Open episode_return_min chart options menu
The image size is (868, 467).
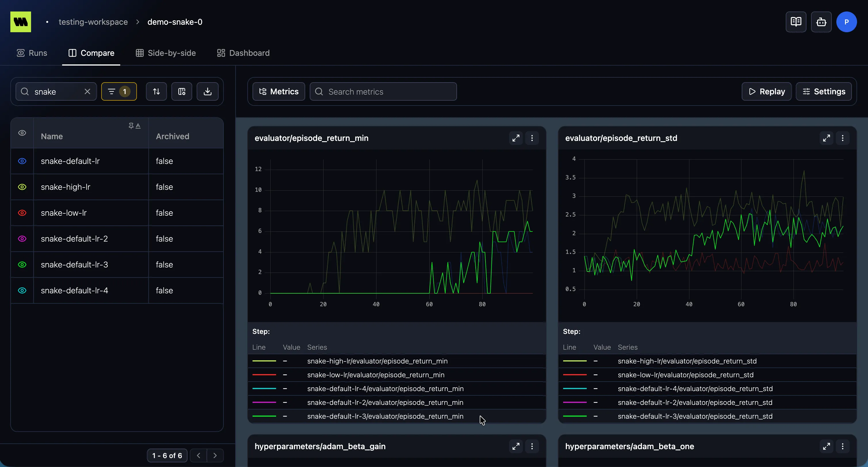tap(532, 138)
